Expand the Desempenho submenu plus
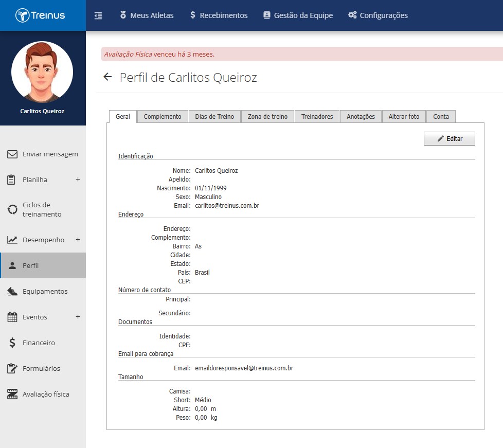503x448 pixels. tap(78, 239)
